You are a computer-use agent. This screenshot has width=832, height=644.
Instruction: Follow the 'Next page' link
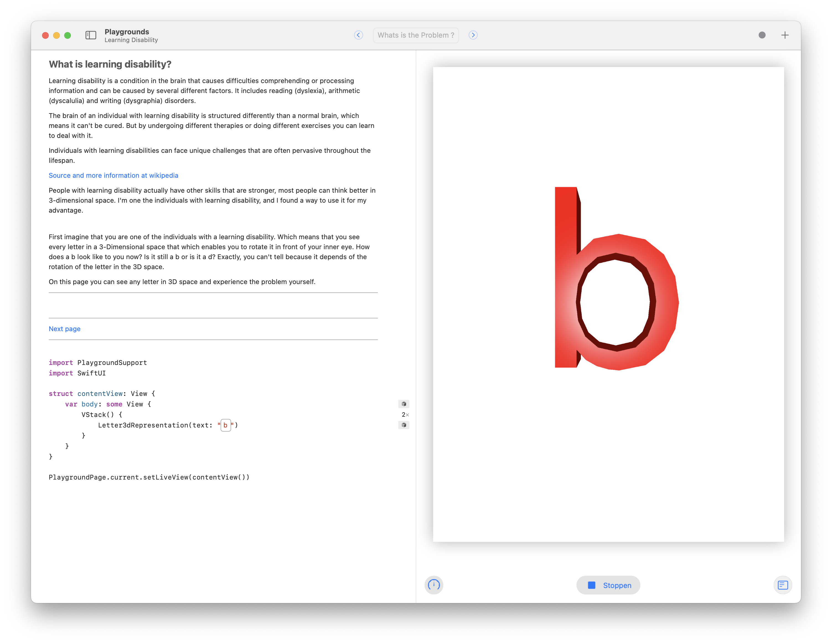pyautogui.click(x=64, y=329)
